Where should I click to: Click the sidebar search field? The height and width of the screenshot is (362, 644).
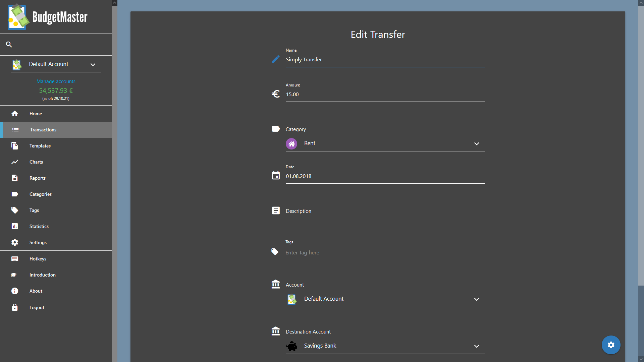tap(56, 44)
